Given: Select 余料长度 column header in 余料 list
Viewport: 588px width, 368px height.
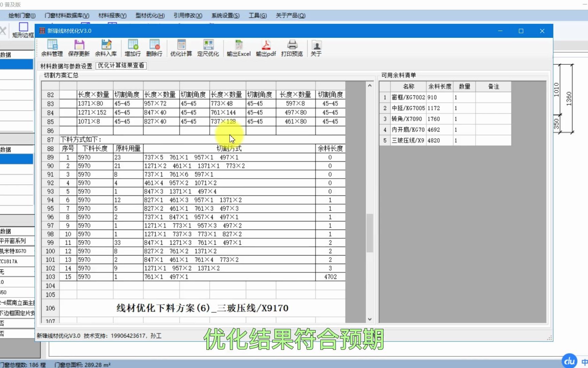Looking at the screenshot, I should [440, 87].
